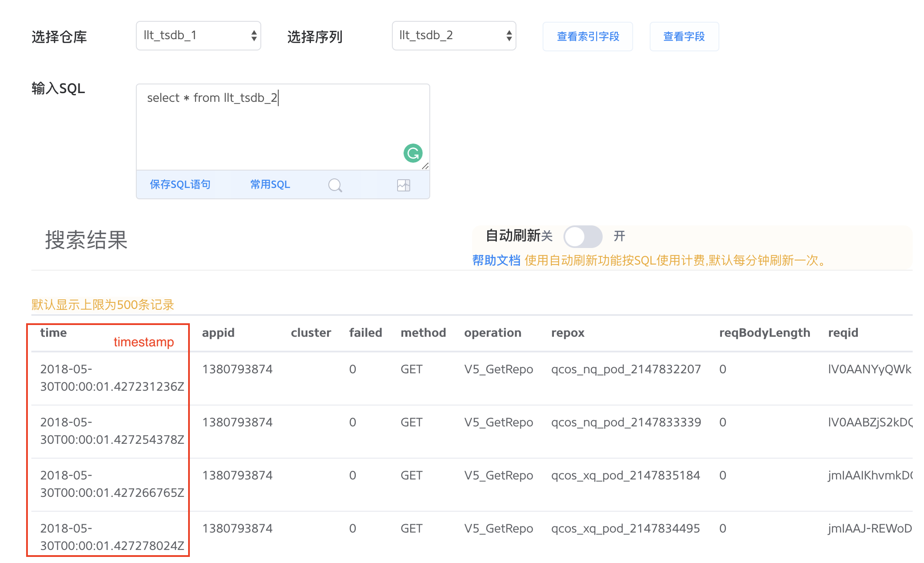This screenshot has width=924, height=563.
Task: Click the green Grammarly icon in textarea
Action: pos(413,153)
